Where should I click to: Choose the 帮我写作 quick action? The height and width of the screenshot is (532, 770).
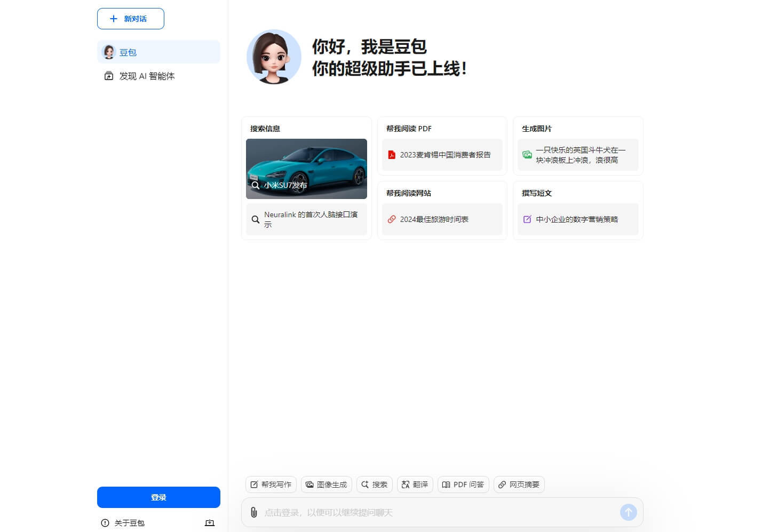[x=271, y=485]
